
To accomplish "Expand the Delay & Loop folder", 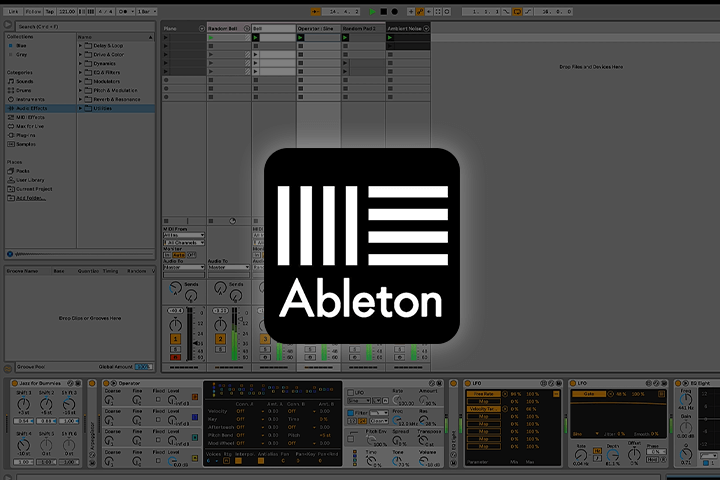I will pyautogui.click(x=80, y=45).
